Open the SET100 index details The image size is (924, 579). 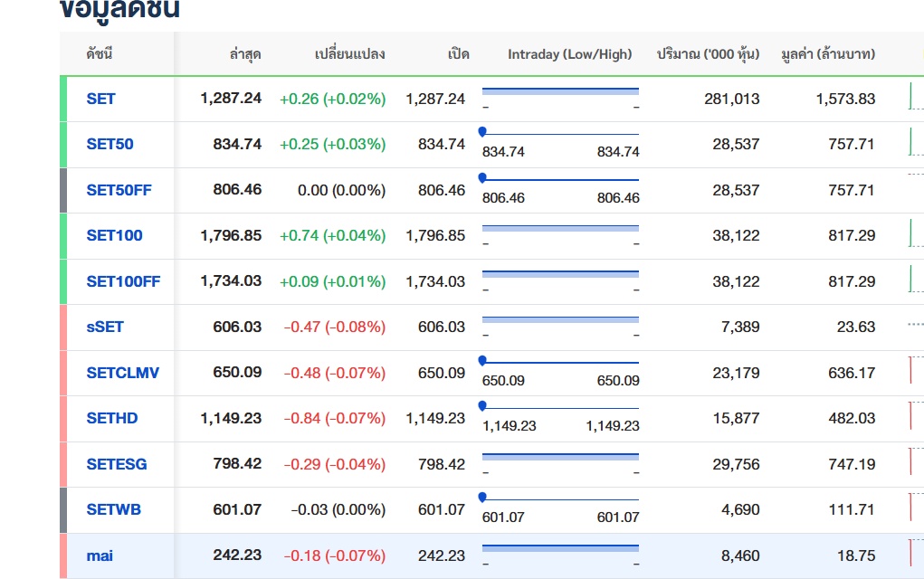coord(114,235)
